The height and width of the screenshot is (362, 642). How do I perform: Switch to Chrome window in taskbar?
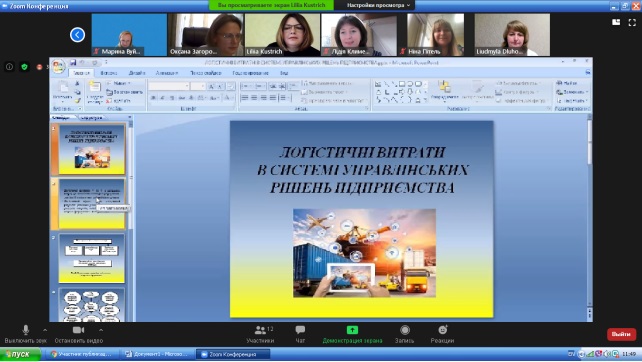coord(82,354)
